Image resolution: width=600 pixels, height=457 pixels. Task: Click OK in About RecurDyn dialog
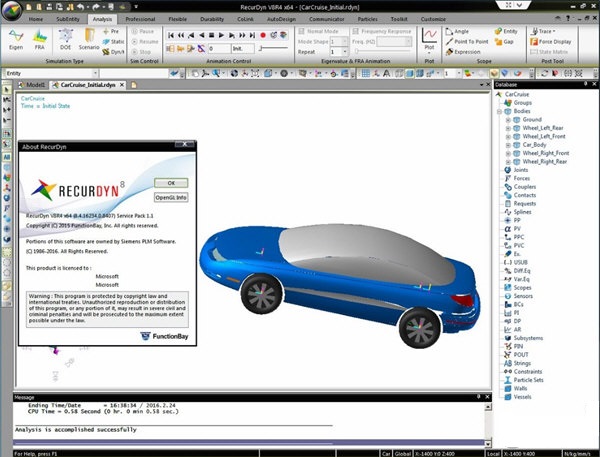[171, 183]
